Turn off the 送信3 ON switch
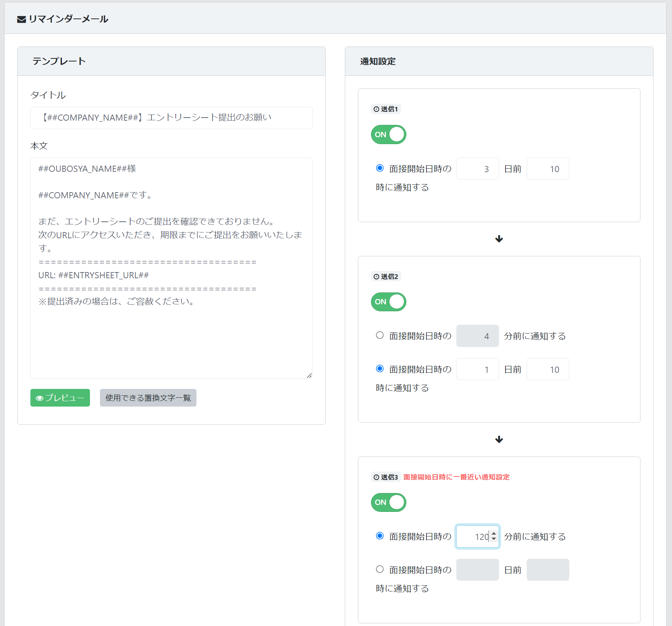Image resolution: width=672 pixels, height=626 pixels. pos(388,502)
